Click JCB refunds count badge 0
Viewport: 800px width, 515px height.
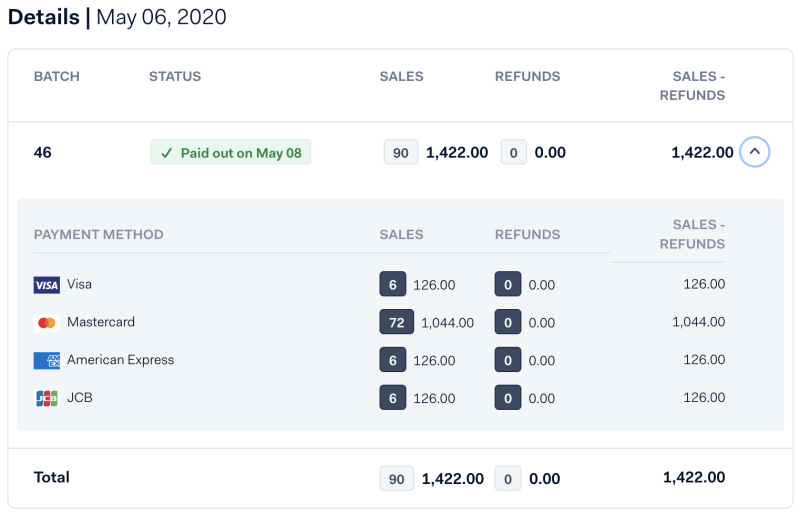click(508, 398)
